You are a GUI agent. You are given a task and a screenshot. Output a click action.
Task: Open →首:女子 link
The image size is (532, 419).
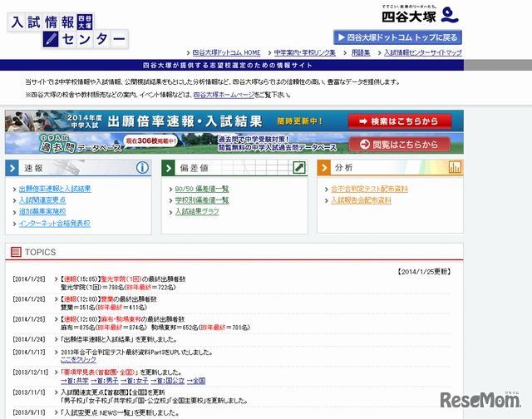135,381
